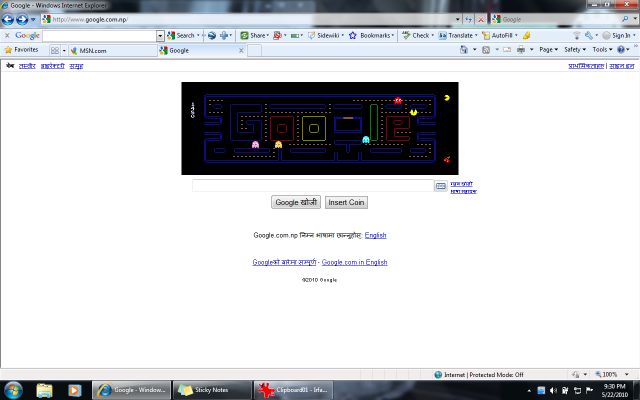Switch to Sticky Notes taskbar window
This screenshot has width=640, height=400.
pyautogui.click(x=212, y=390)
